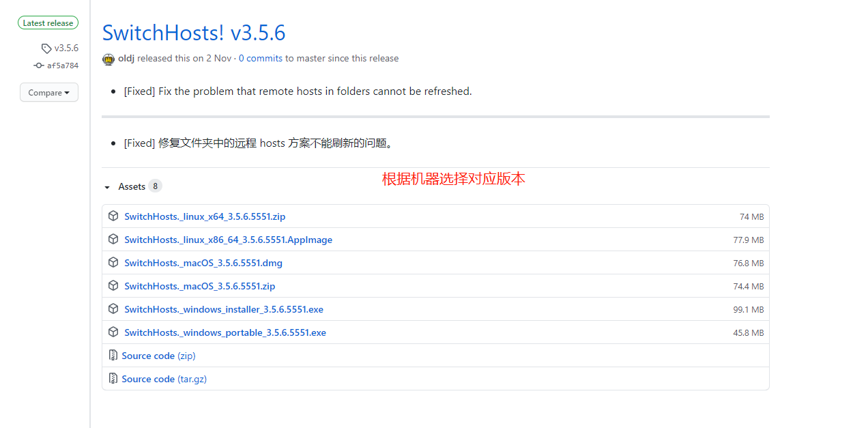Viewport: 868px width, 428px height.
Task: Download SwitchHosts linux x64 zip
Action: point(205,216)
